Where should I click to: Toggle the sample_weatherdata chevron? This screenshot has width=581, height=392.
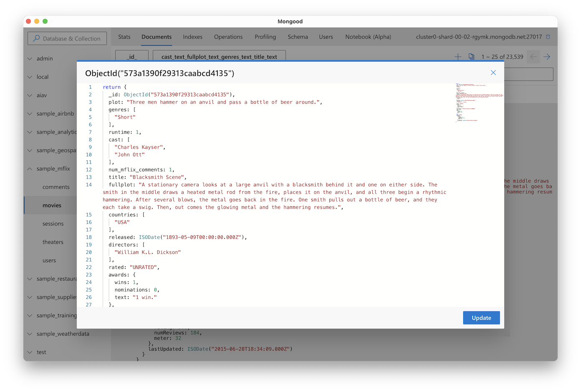30,334
